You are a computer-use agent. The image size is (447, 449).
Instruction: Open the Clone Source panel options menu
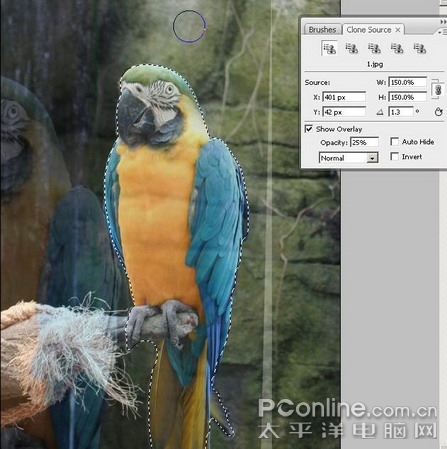[x=442, y=32]
